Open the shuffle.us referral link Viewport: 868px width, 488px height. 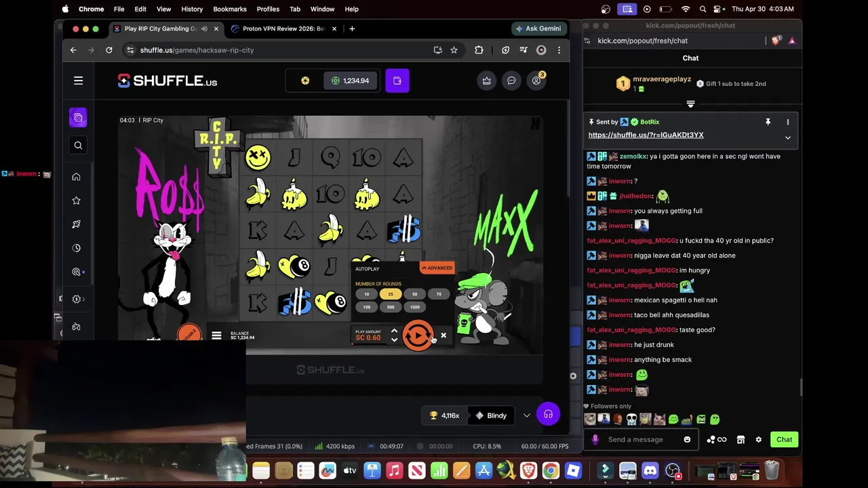pos(646,135)
